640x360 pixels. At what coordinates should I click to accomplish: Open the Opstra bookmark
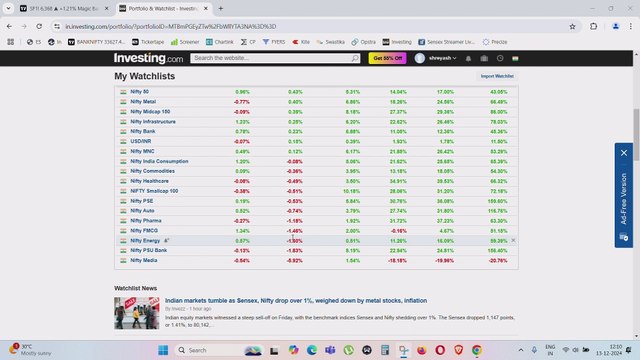pos(364,42)
